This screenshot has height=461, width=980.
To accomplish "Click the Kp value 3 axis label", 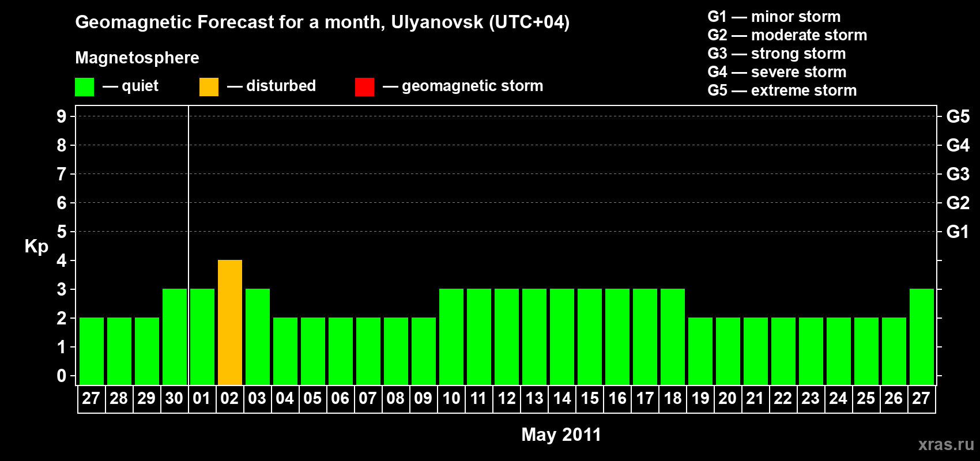I will click(62, 289).
